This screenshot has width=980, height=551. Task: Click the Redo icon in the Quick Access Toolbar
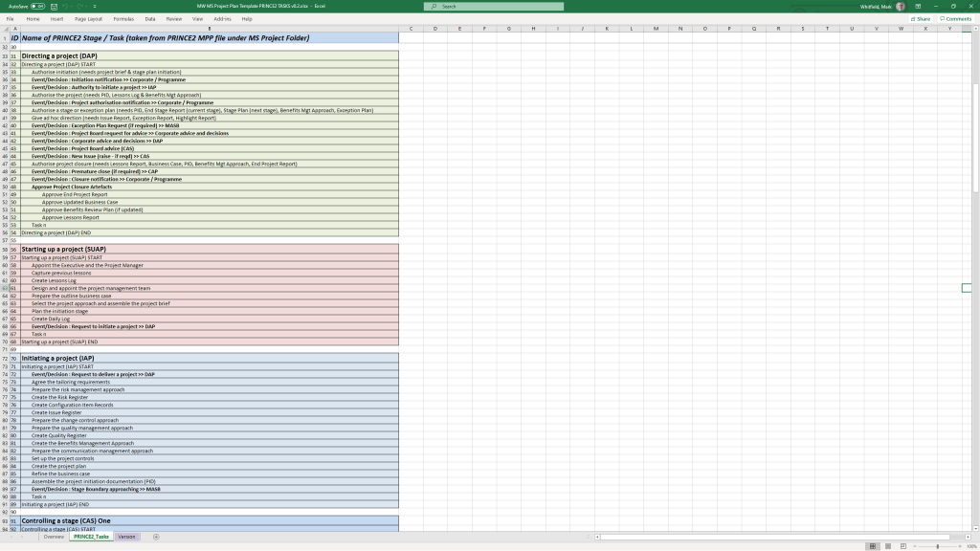(x=81, y=6)
